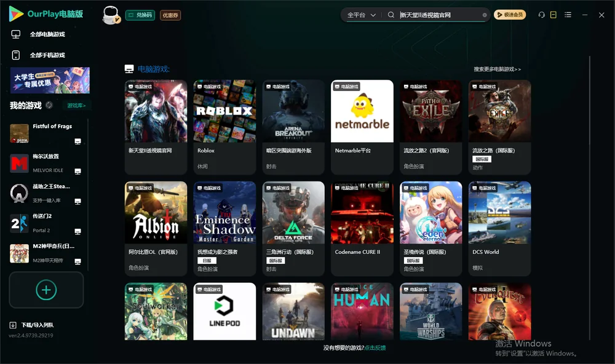This screenshot has height=364, width=615.
Task: Click the headset customer support icon
Action: (542, 15)
